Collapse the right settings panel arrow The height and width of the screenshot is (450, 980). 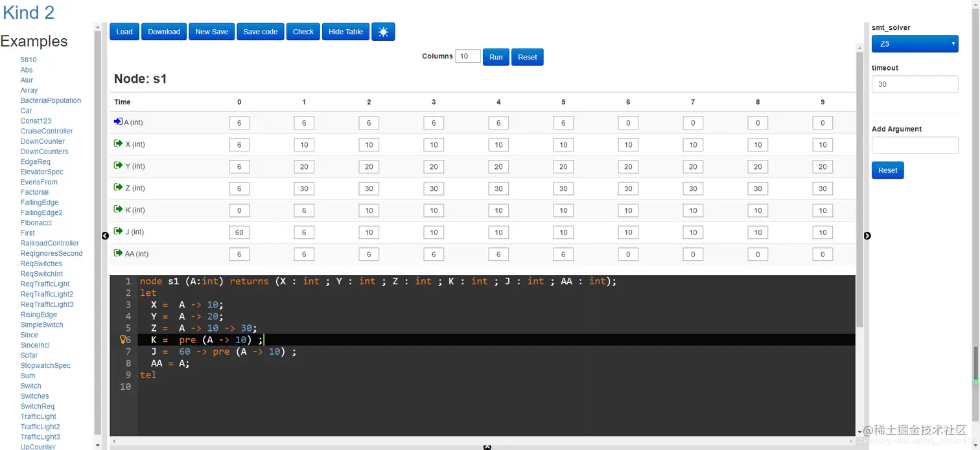point(867,236)
